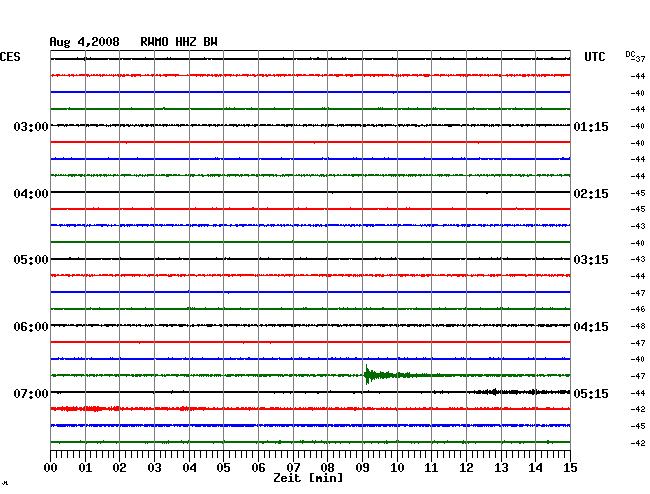650x494 pixels.
Task: Click the 05:15 UTC time label
Action: (591, 393)
